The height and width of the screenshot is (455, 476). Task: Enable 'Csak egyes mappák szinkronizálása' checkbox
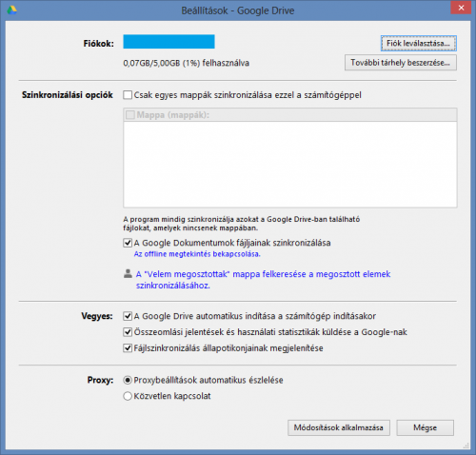click(128, 95)
